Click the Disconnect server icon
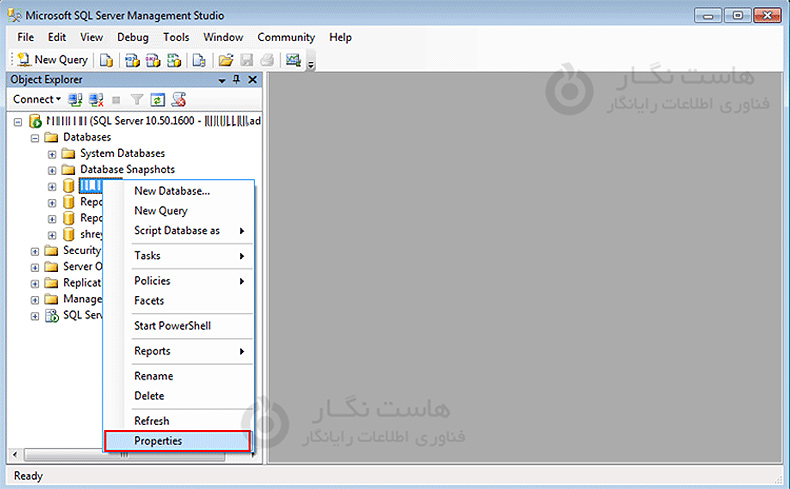 96,100
